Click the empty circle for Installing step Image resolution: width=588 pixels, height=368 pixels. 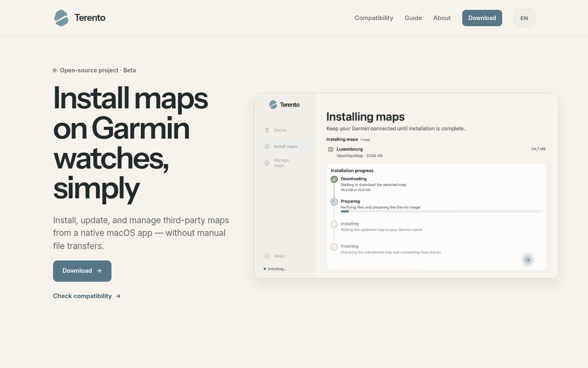tap(334, 224)
